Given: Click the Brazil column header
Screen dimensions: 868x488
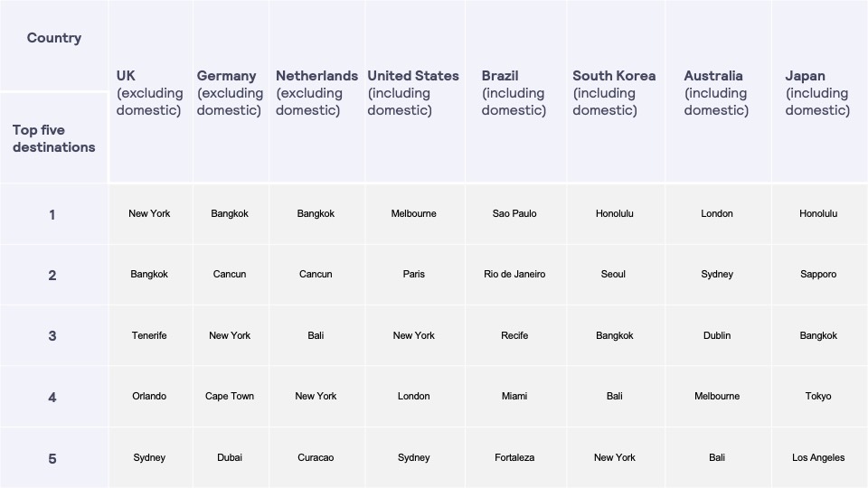Looking at the screenshot, I should (x=514, y=92).
